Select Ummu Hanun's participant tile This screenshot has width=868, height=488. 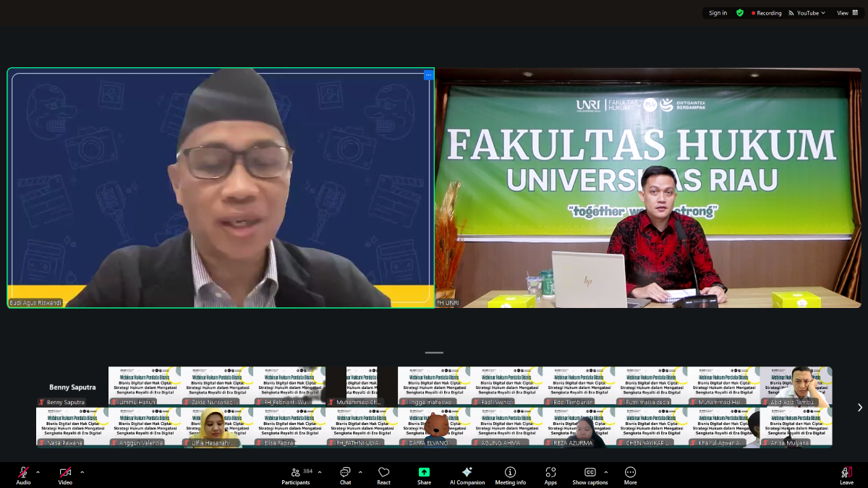coord(144,387)
